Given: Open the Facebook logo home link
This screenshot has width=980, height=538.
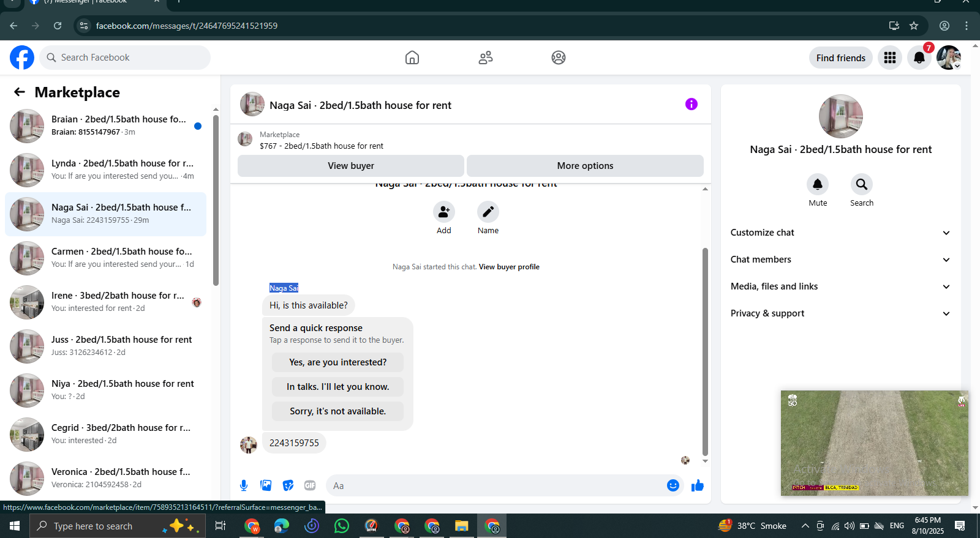Looking at the screenshot, I should [22, 58].
